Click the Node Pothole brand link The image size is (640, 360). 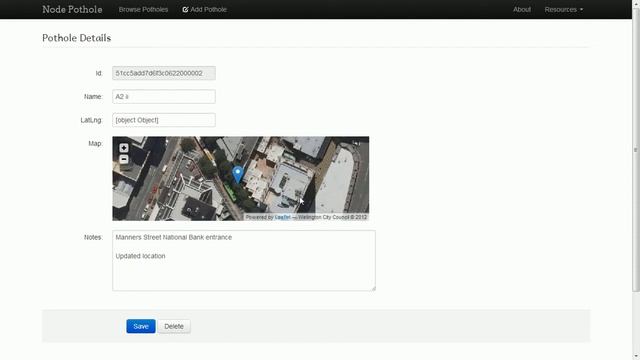pyautogui.click(x=72, y=9)
